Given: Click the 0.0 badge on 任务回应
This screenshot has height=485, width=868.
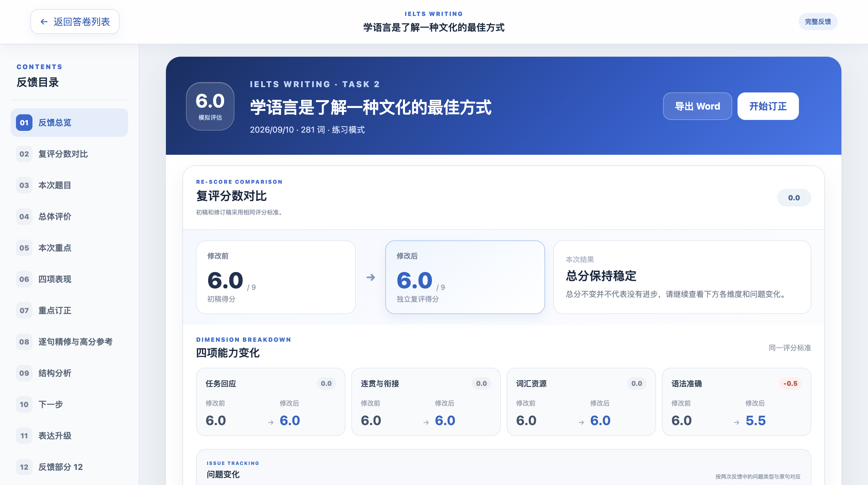Looking at the screenshot, I should click(x=326, y=384).
